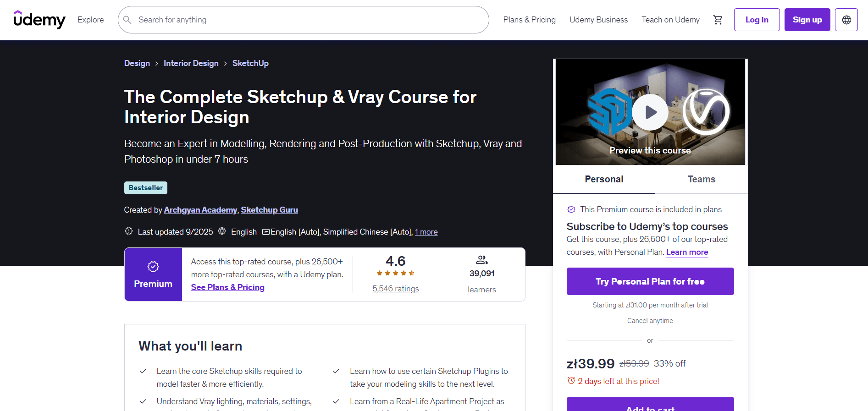Click the 4.6 rating number
Screen dimensions: 868x411
click(x=396, y=261)
